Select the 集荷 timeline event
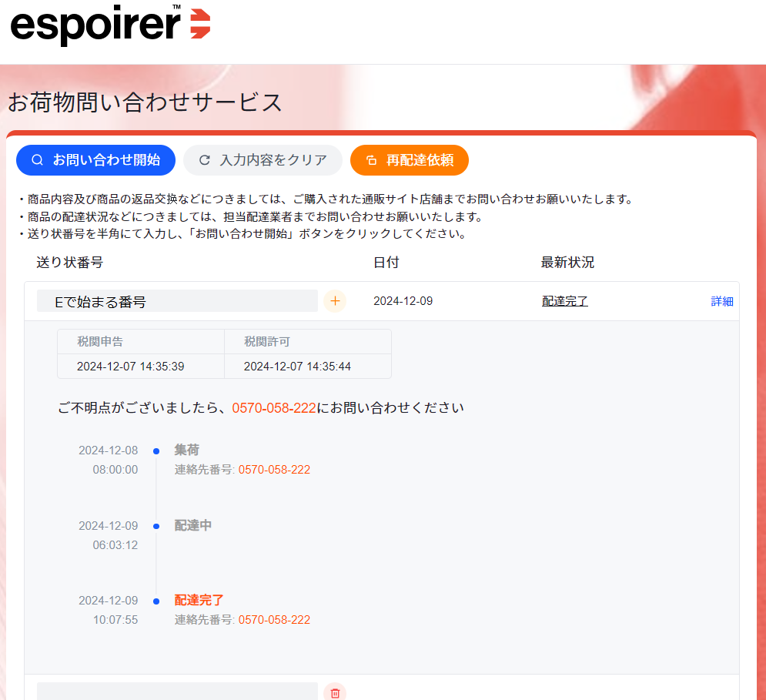Image resolution: width=766 pixels, height=700 pixels. tap(186, 450)
